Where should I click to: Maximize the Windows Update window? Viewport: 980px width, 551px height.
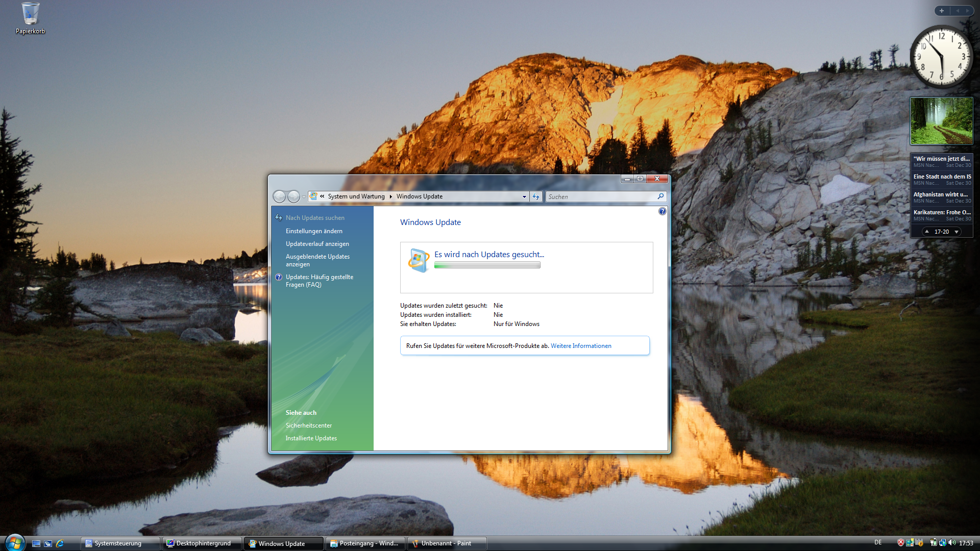pos(640,179)
